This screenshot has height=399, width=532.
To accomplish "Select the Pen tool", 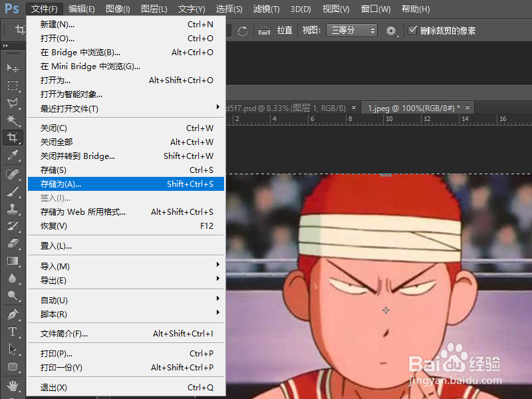I will tap(13, 315).
